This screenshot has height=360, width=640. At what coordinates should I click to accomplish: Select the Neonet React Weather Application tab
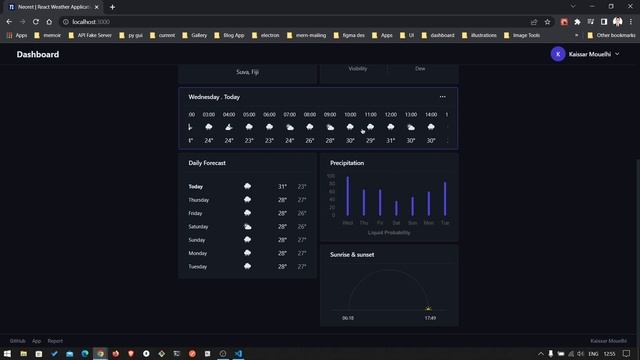pos(53,7)
